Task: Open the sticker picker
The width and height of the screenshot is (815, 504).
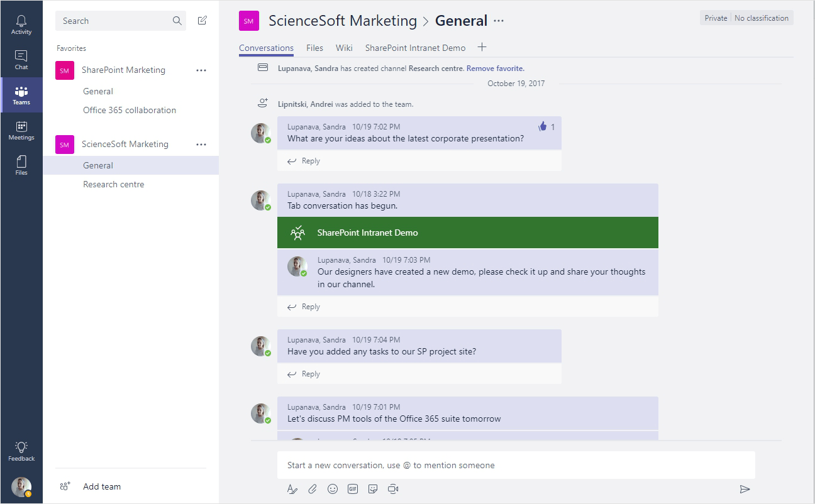Action: point(373,488)
